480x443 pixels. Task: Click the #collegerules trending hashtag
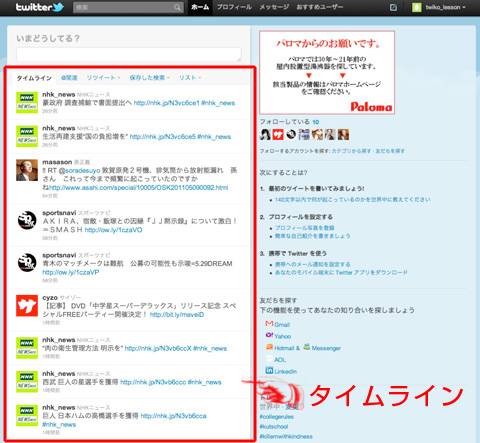point(277,417)
